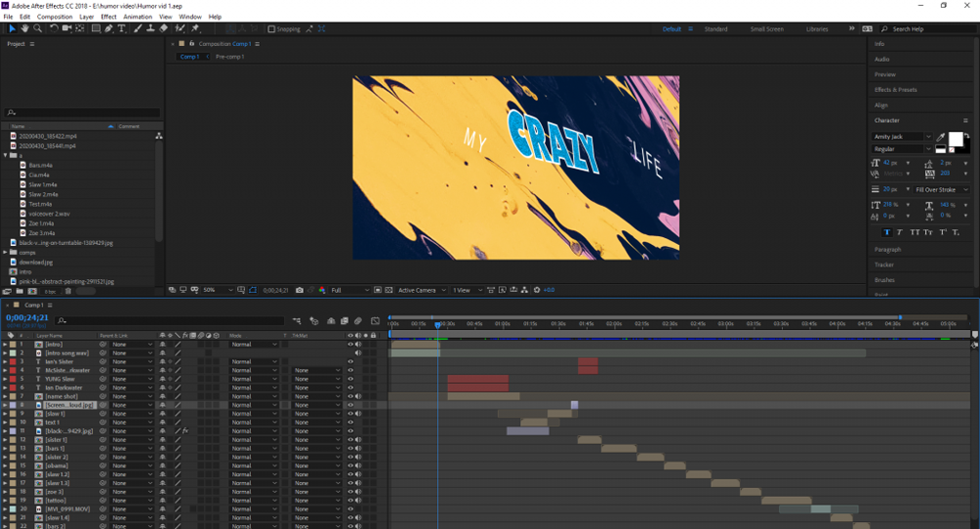
Task: Switch to the Pre-comp 1 tab
Action: point(229,57)
